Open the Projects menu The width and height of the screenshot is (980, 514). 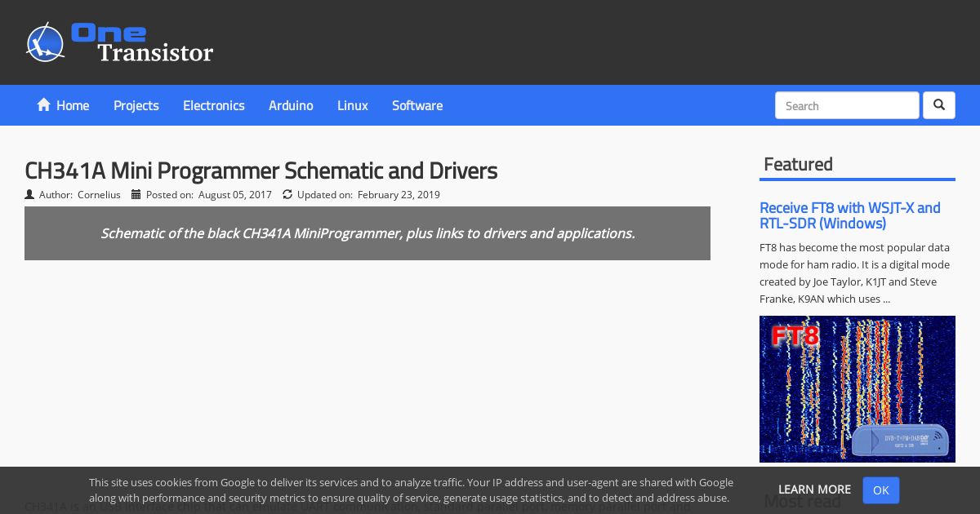[136, 105]
